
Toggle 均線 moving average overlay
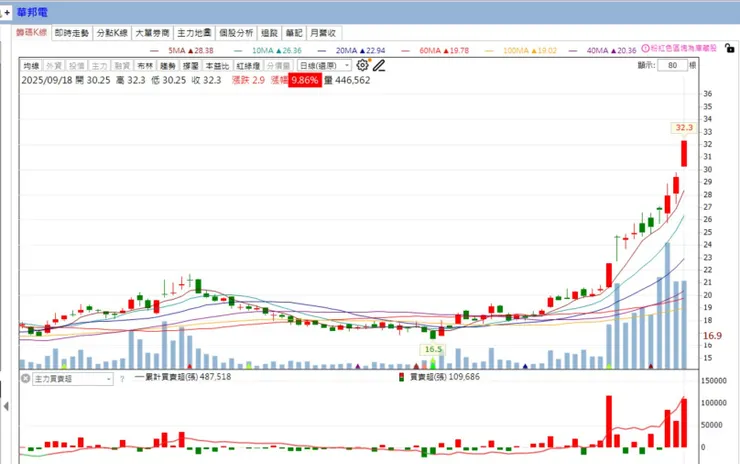(x=31, y=66)
